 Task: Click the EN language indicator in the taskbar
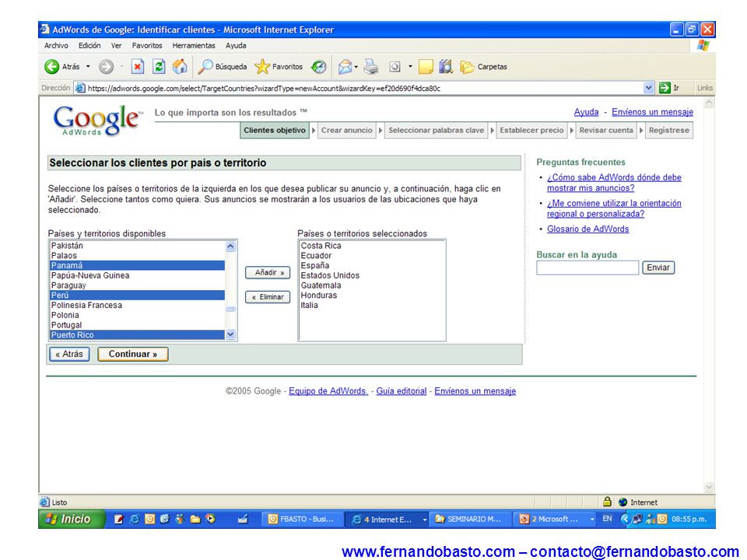607,519
